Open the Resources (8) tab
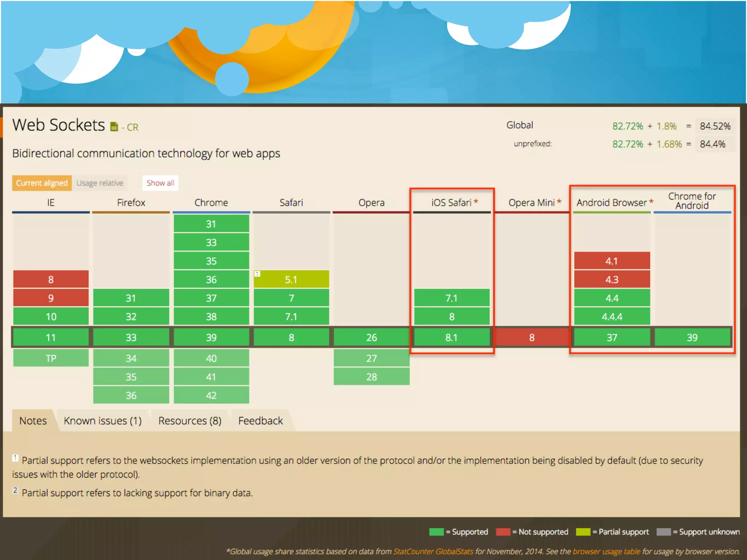The image size is (747, 560). pos(190,421)
